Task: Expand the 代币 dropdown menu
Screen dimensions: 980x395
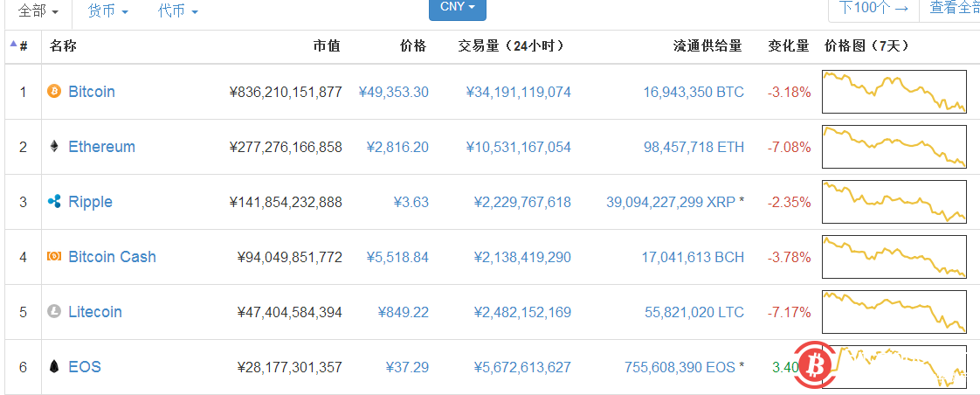Action: pos(178,11)
